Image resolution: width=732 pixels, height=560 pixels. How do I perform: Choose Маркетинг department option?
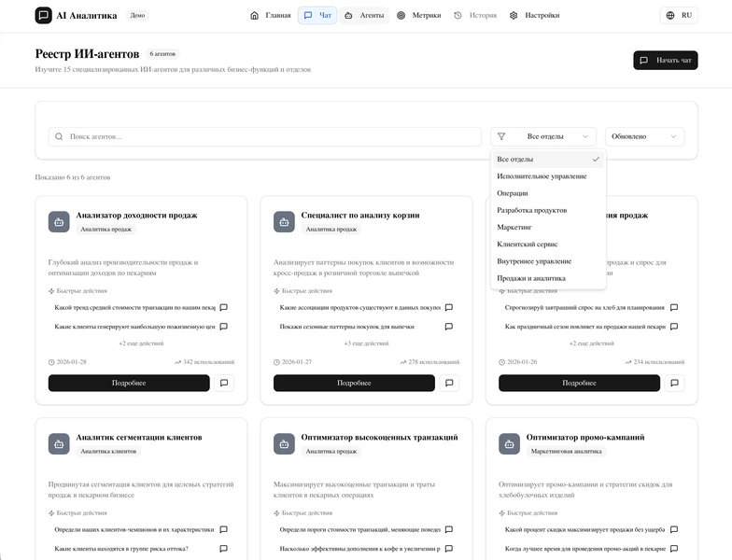548,228
